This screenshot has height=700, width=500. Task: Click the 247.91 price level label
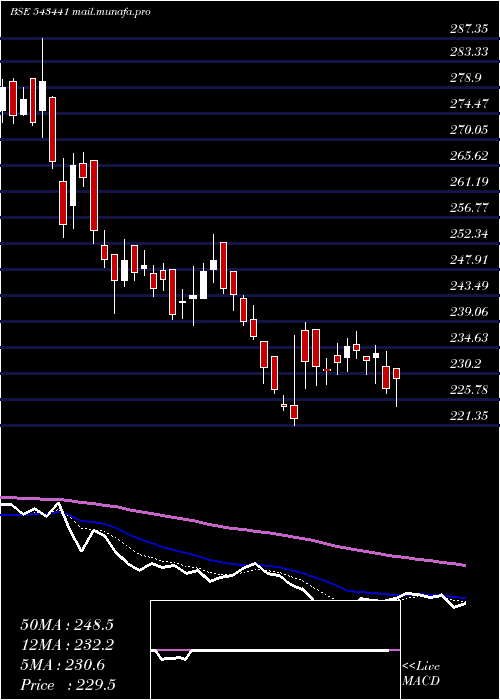point(469,259)
